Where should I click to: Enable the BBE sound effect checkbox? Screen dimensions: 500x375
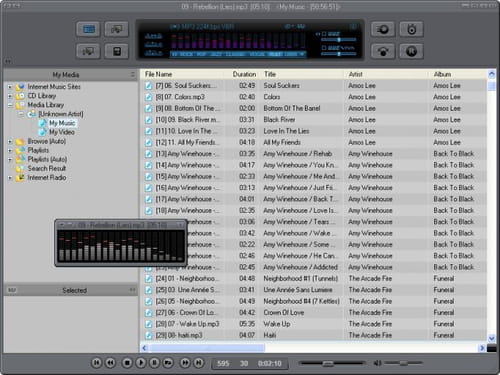coord(324,34)
